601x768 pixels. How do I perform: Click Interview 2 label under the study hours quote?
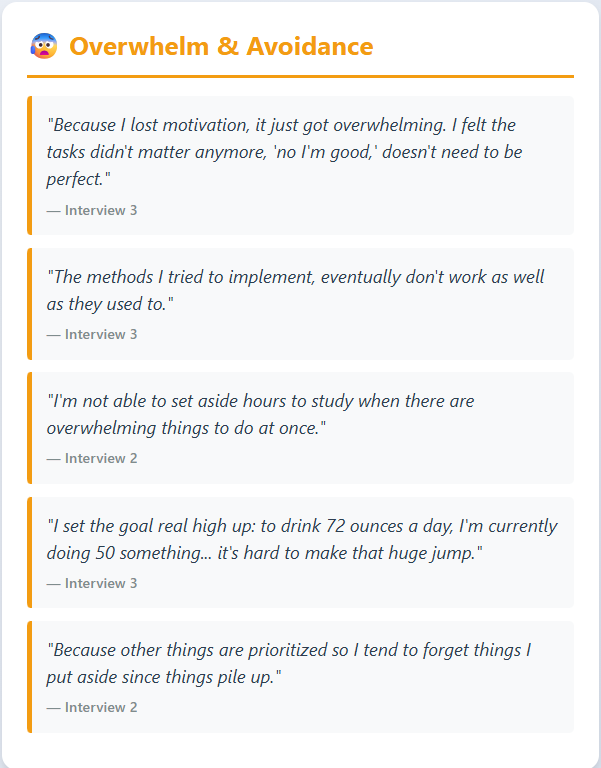[92, 458]
